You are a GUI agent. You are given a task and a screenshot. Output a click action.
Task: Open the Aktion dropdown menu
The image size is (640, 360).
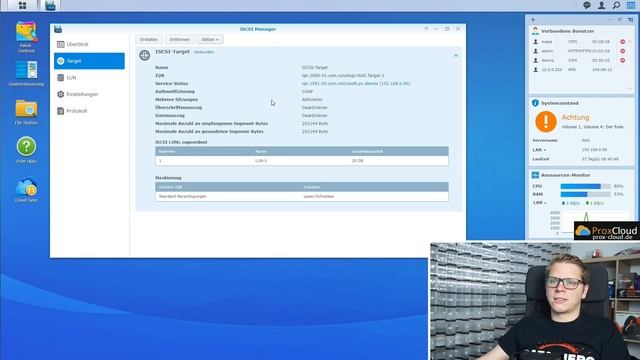(210, 40)
